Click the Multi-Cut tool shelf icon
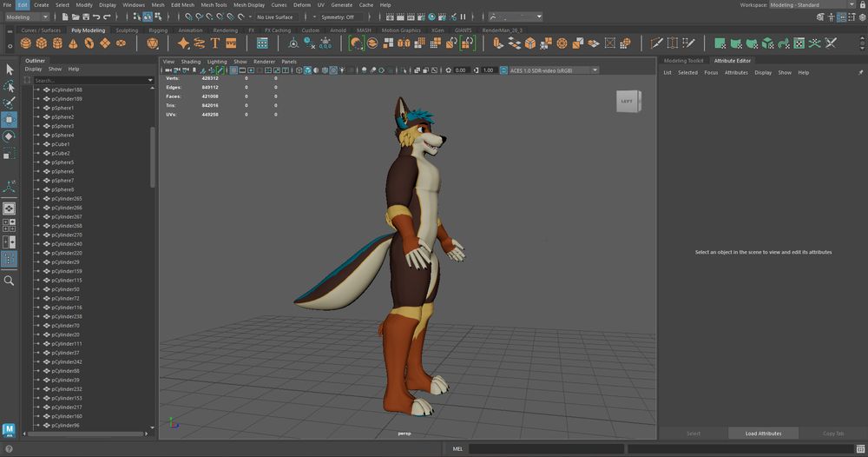 click(656, 43)
